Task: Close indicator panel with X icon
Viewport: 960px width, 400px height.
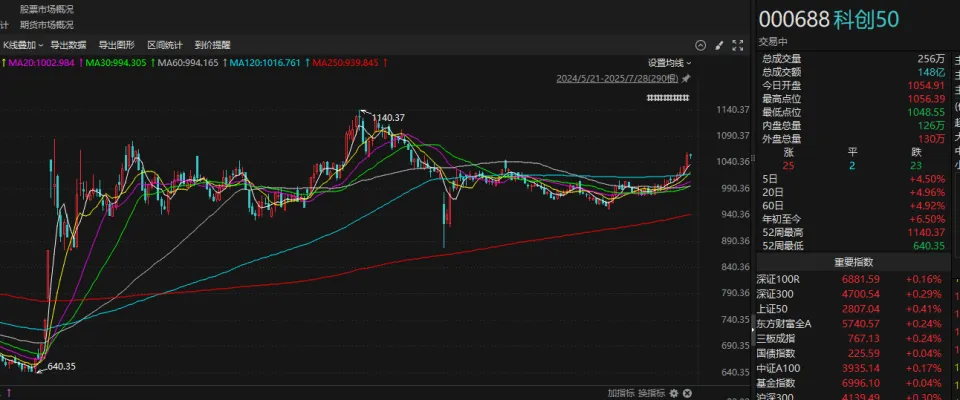Action: (x=688, y=392)
